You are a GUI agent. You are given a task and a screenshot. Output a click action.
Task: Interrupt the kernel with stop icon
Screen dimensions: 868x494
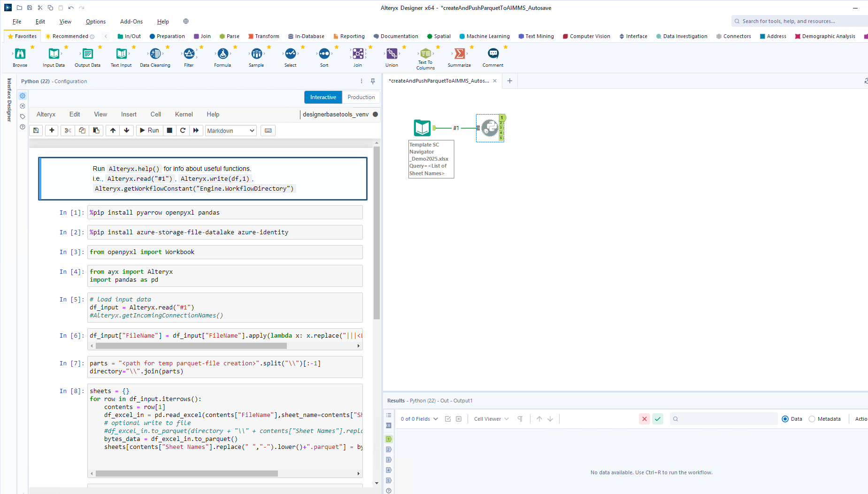(x=169, y=131)
